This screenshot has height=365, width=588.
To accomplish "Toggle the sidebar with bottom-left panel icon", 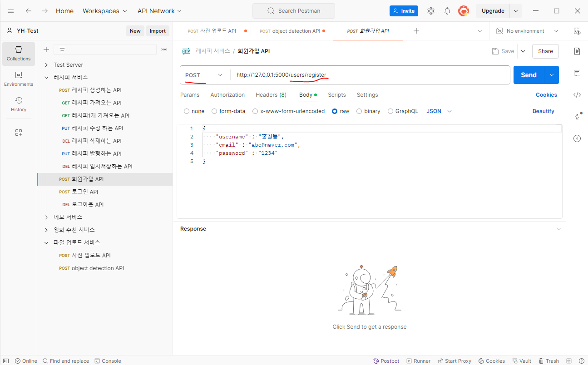I will click(x=6, y=361).
